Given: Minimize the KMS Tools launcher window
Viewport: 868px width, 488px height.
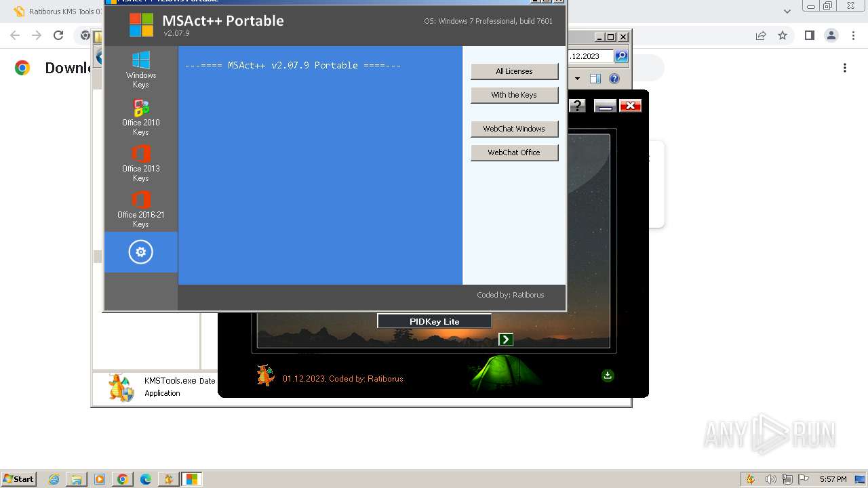Looking at the screenshot, I should (x=605, y=105).
